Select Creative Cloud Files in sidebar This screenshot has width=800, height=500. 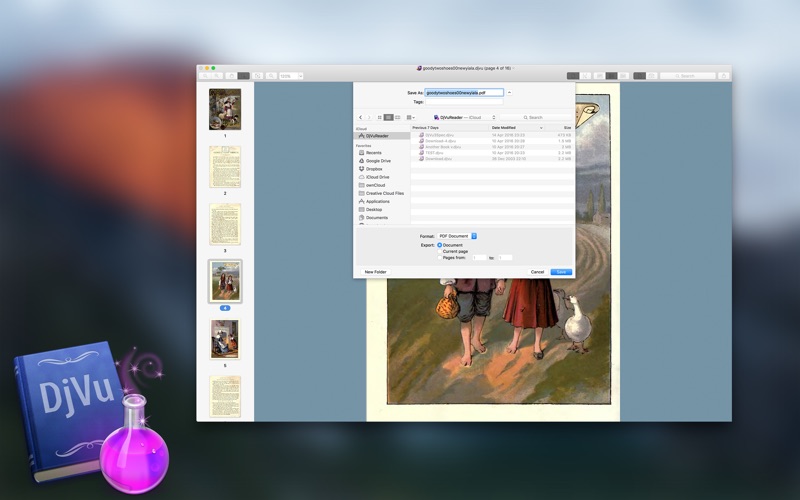[384, 193]
